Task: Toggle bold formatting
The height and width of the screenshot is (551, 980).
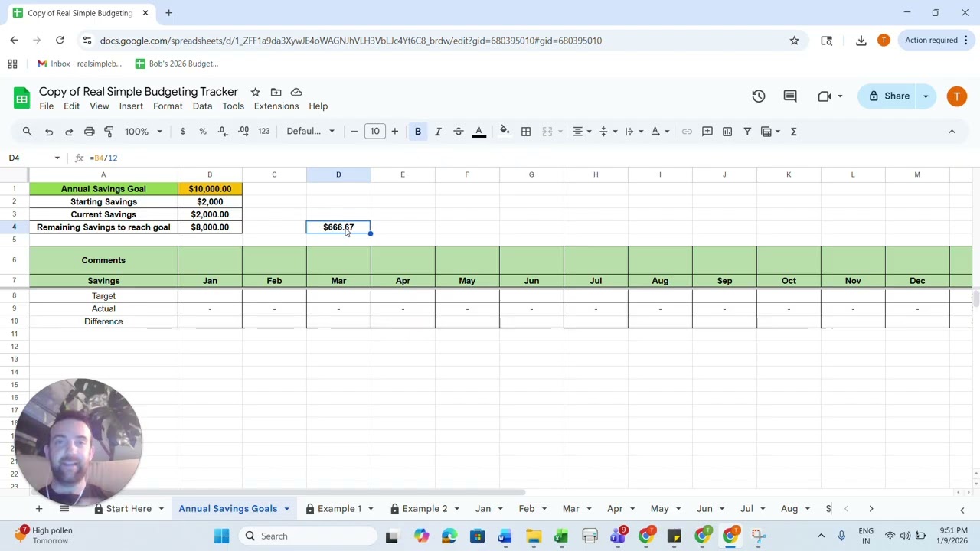Action: click(x=418, y=132)
